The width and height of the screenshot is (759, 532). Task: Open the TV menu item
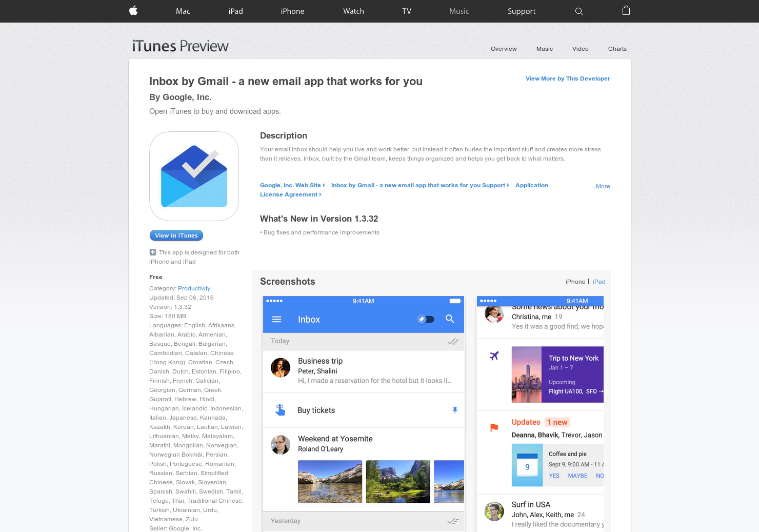pyautogui.click(x=407, y=11)
